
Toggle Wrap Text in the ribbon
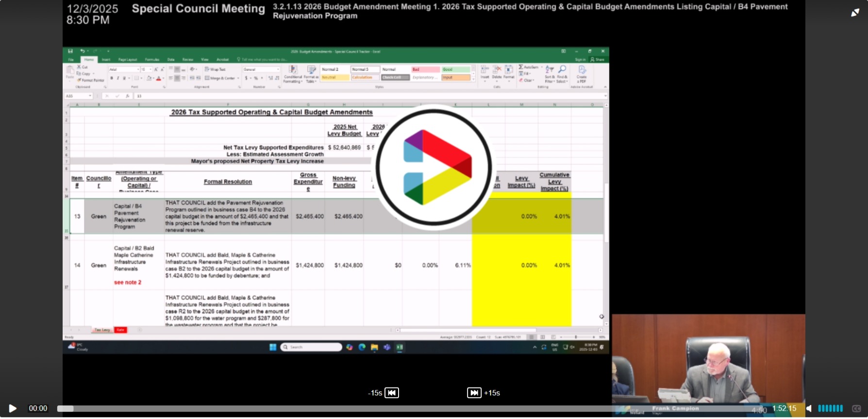[215, 69]
